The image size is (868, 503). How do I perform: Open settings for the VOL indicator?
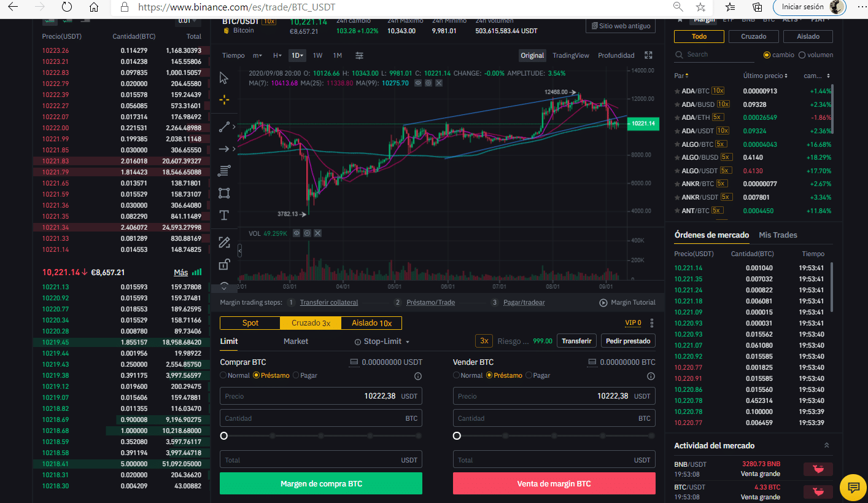click(x=307, y=233)
